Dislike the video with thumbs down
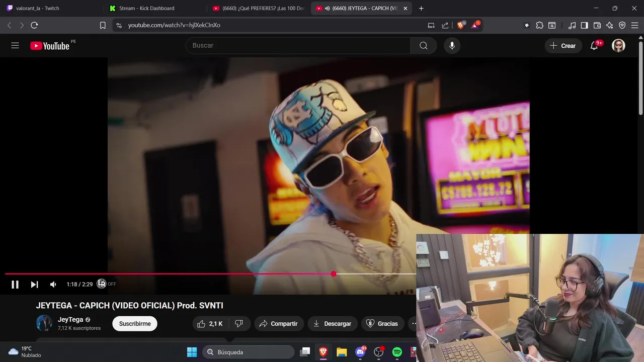The height and width of the screenshot is (362, 644). (239, 323)
